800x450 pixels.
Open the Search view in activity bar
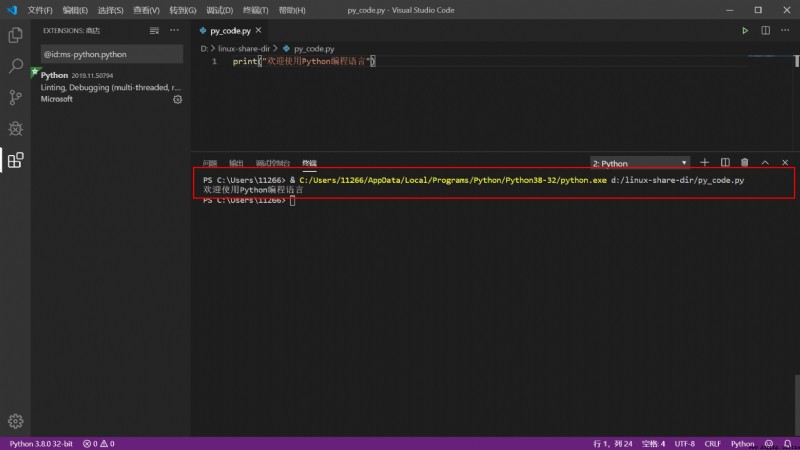pyautogui.click(x=15, y=66)
